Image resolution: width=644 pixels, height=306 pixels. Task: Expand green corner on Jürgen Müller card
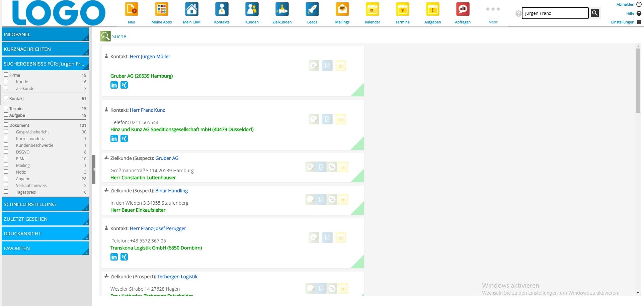359,92
